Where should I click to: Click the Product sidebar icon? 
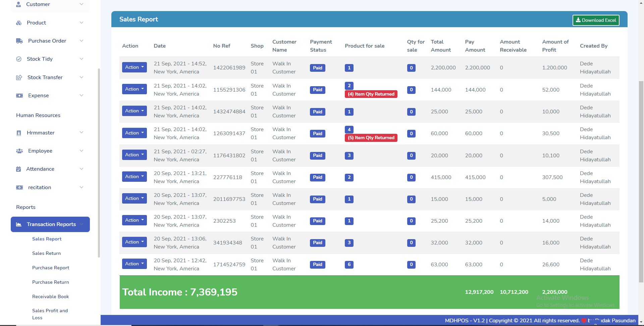tap(19, 23)
